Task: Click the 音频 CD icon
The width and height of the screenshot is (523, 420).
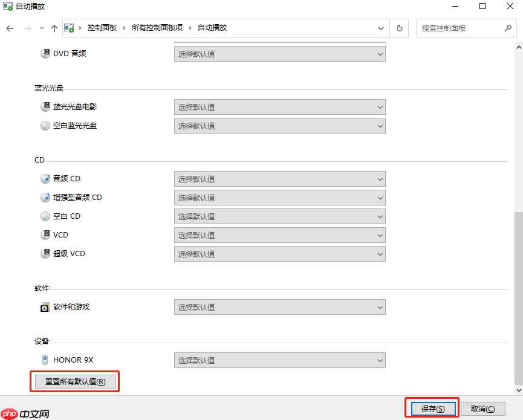Action: point(45,178)
